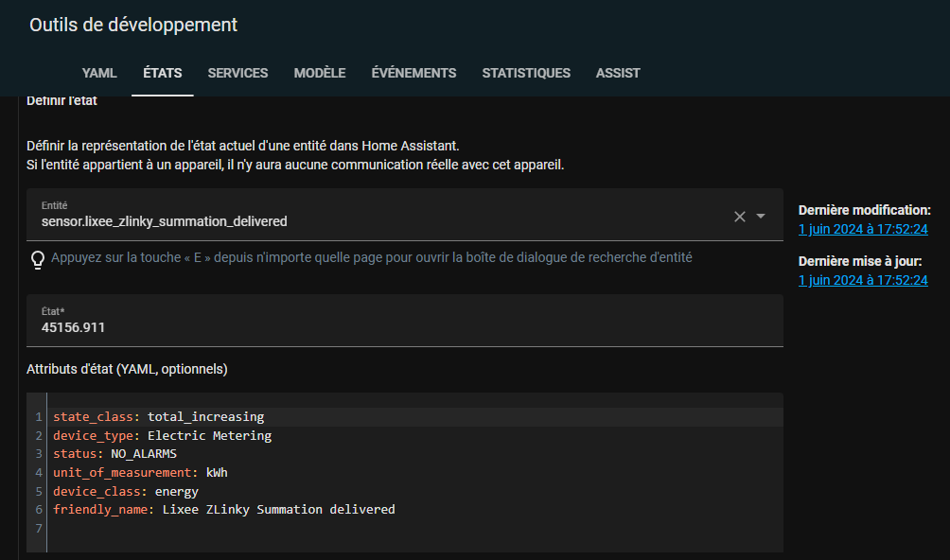
Task: Select the ÉVÉNEMENTS tab
Action: (413, 73)
